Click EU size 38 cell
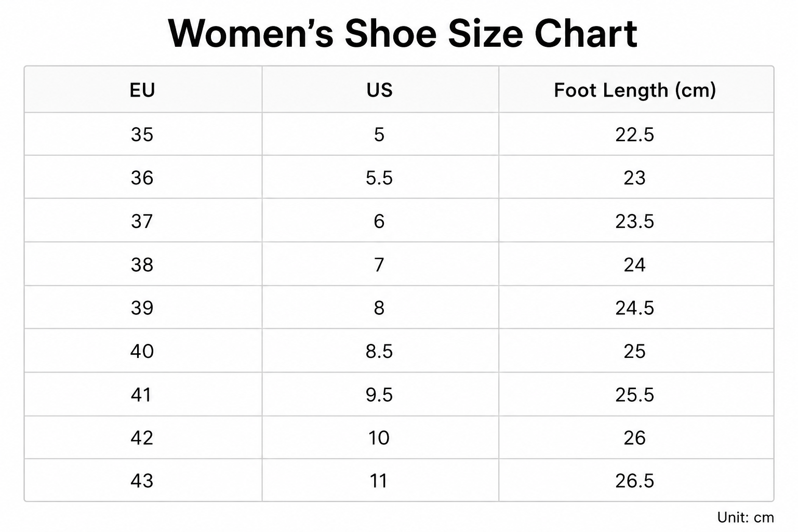Image resolution: width=798 pixels, height=532 pixels. (143, 264)
